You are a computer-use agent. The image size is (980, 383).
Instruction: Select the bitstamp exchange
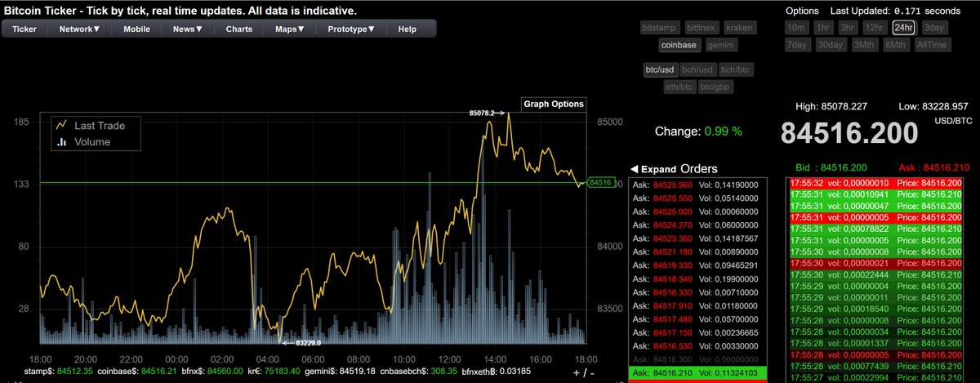661,27
